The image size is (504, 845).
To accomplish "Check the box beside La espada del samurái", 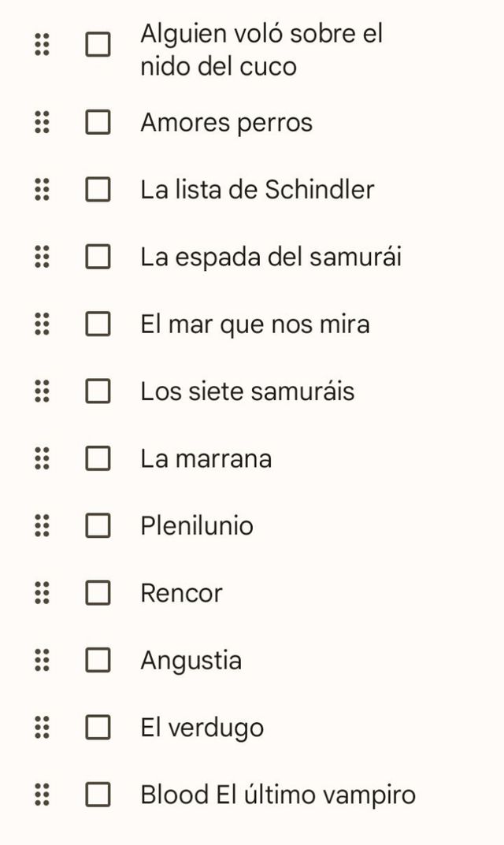I will (97, 256).
